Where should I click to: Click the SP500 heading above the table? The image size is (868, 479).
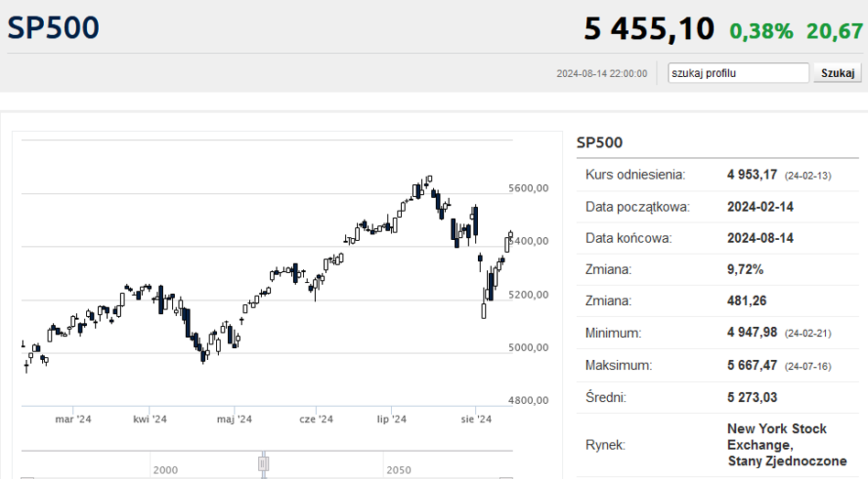pyautogui.click(x=600, y=143)
